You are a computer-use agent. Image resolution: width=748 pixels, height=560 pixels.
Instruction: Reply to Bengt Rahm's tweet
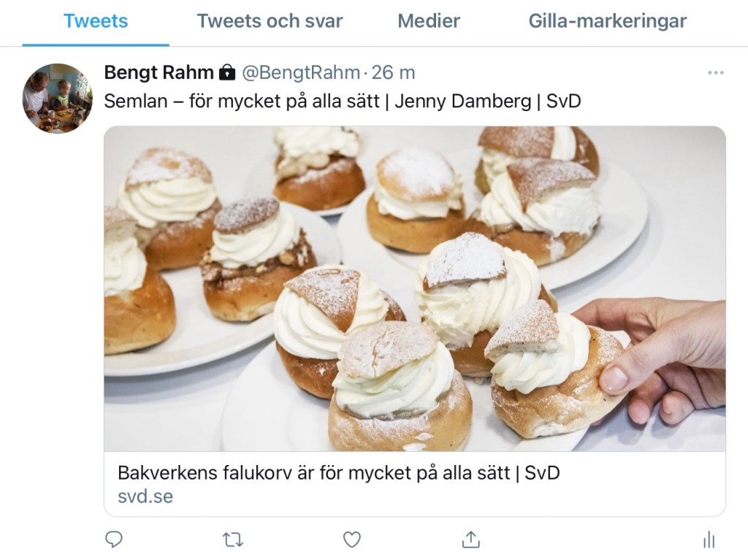pyautogui.click(x=113, y=540)
